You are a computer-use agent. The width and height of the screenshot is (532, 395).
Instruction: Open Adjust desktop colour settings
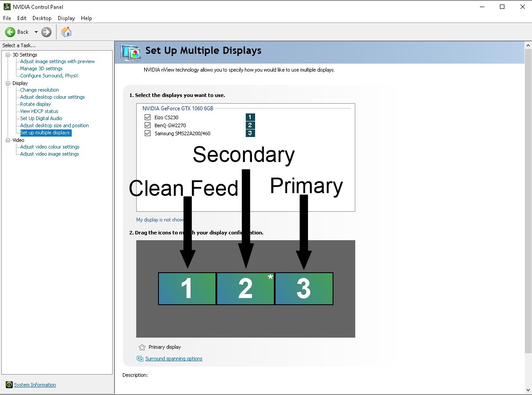click(x=53, y=97)
